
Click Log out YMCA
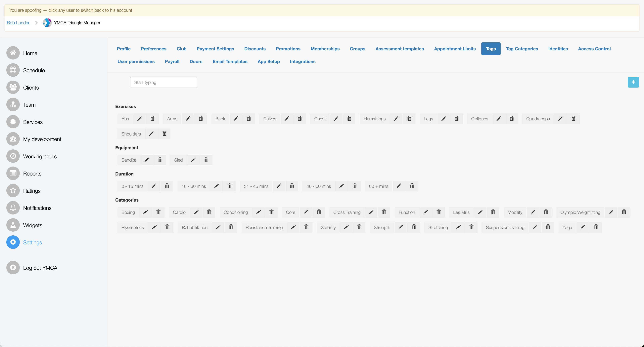(x=40, y=268)
